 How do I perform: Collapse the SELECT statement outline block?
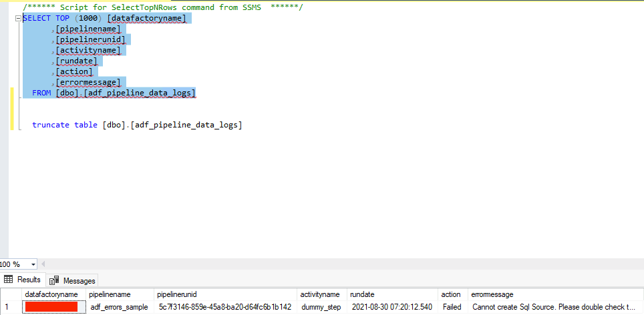click(x=17, y=19)
